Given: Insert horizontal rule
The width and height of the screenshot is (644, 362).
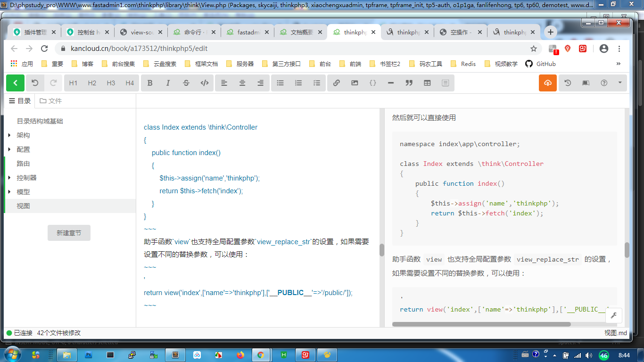Looking at the screenshot, I should (x=391, y=83).
